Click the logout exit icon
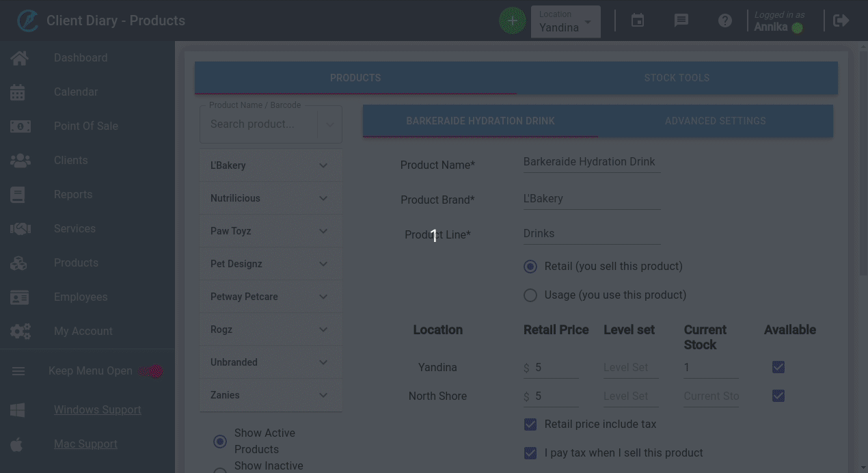 point(841,21)
